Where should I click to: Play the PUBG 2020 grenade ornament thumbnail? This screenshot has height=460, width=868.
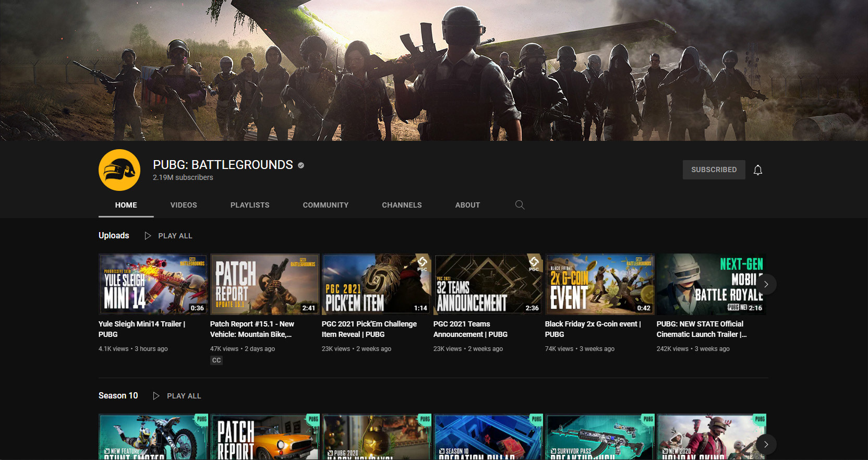coord(376,437)
